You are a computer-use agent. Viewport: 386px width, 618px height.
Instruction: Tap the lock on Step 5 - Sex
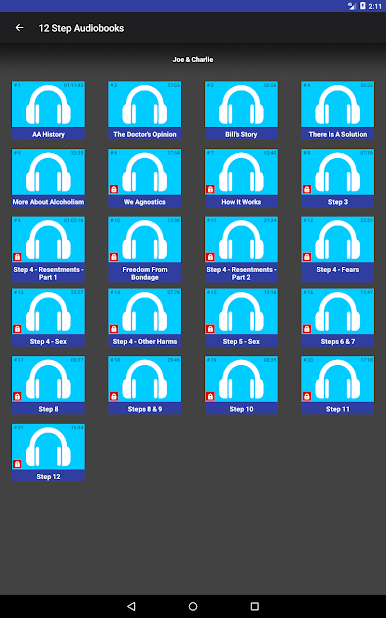pyautogui.click(x=210, y=329)
